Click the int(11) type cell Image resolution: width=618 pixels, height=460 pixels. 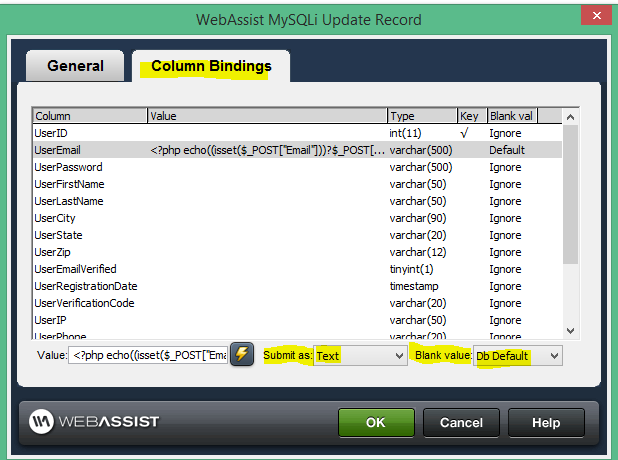point(405,133)
